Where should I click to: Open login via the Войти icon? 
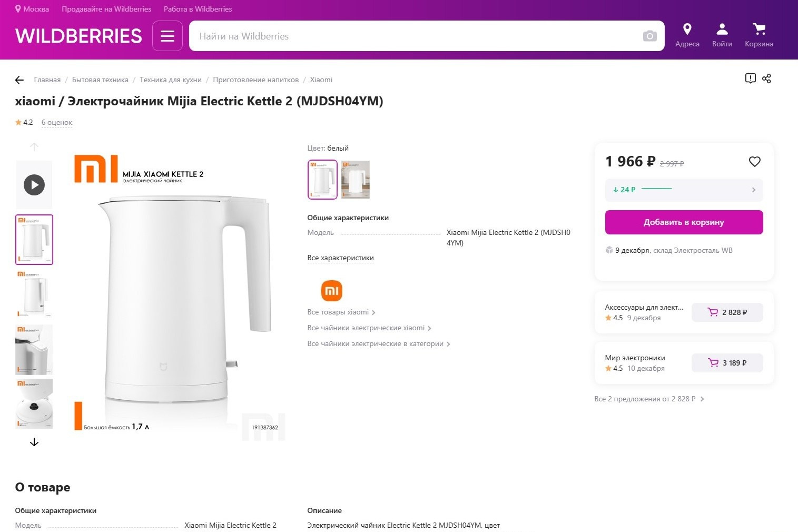point(722,29)
